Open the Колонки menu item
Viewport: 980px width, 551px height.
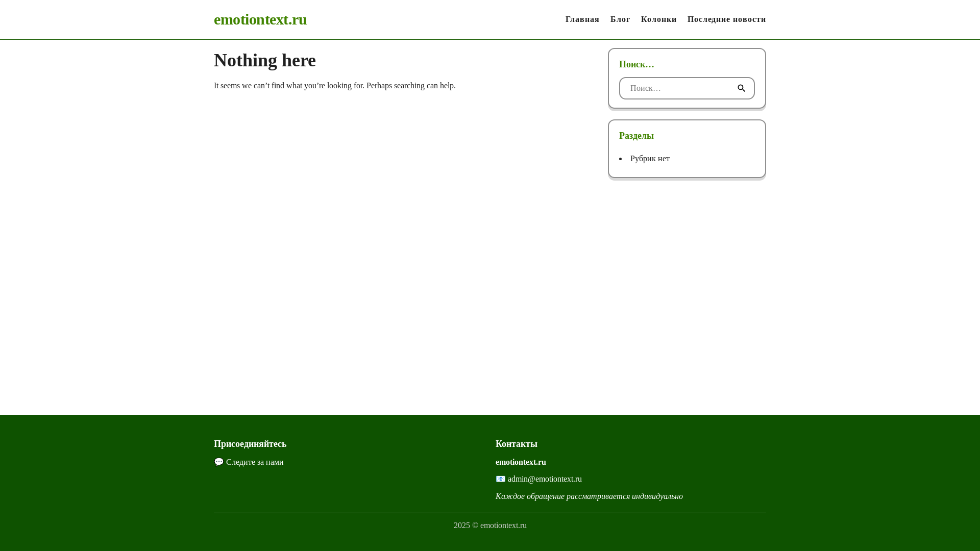(x=658, y=19)
